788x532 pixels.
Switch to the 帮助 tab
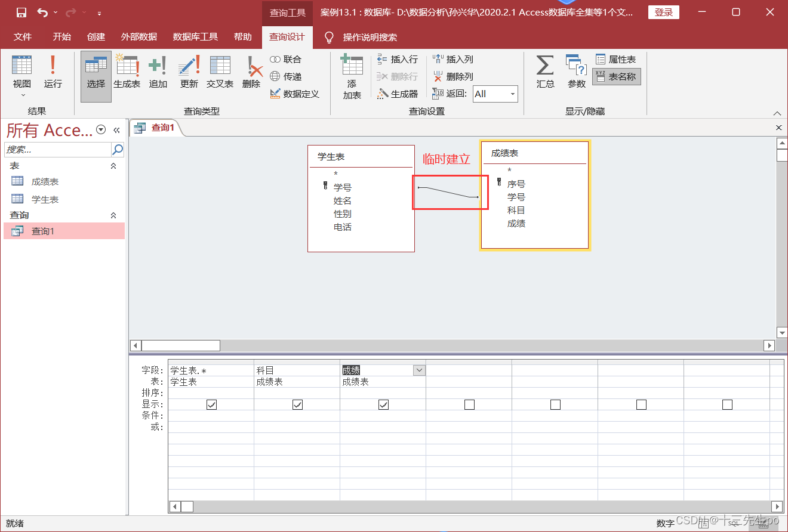coord(243,37)
